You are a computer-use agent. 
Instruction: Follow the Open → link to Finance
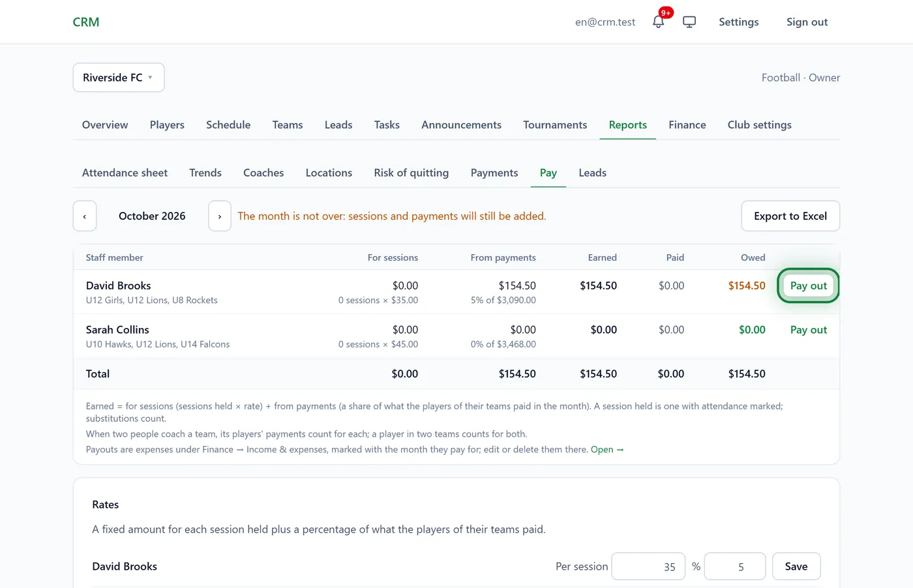[607, 450]
